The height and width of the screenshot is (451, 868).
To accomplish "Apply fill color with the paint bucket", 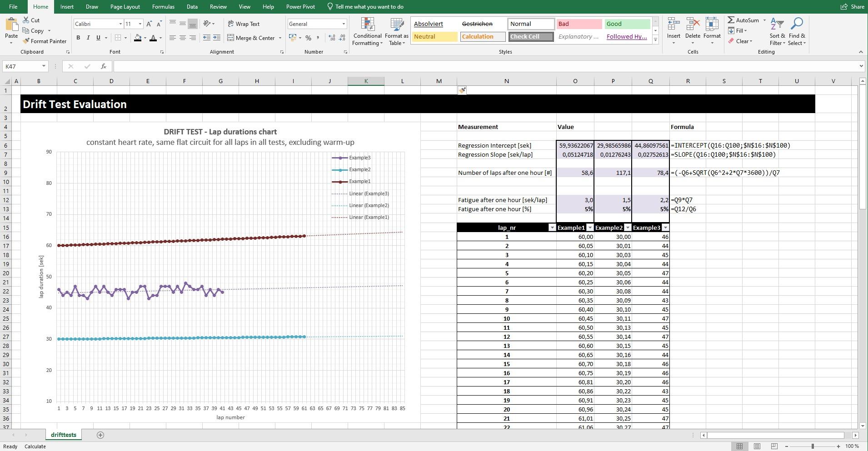I will [x=138, y=38].
